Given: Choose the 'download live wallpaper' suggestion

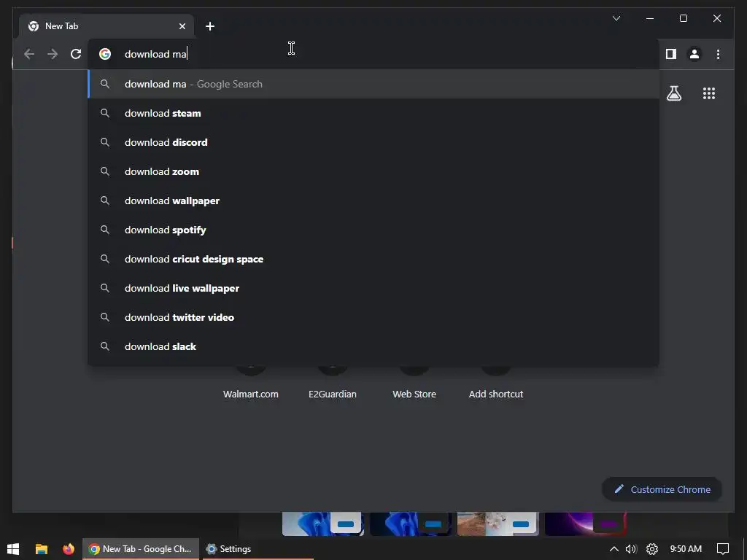Looking at the screenshot, I should tap(373, 288).
